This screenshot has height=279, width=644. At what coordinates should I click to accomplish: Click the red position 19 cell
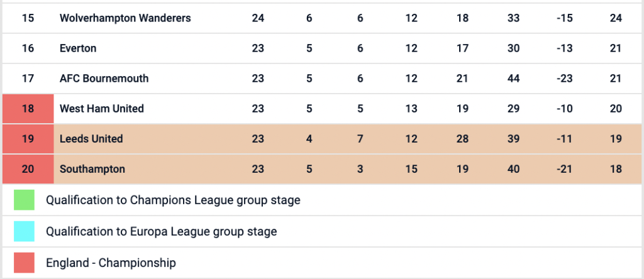click(x=28, y=139)
